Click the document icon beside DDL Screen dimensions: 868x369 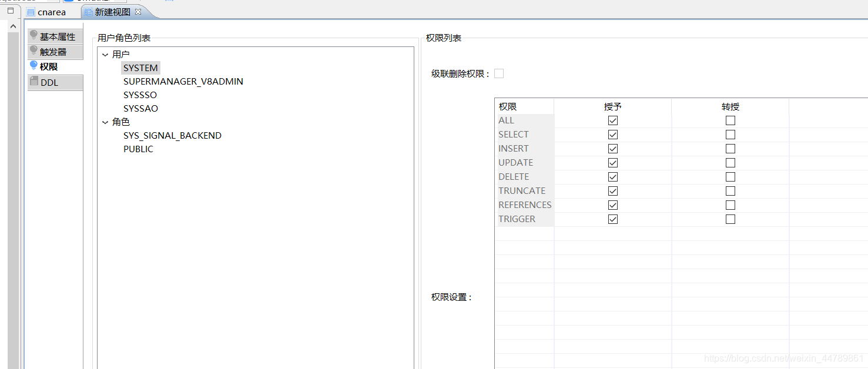[34, 82]
